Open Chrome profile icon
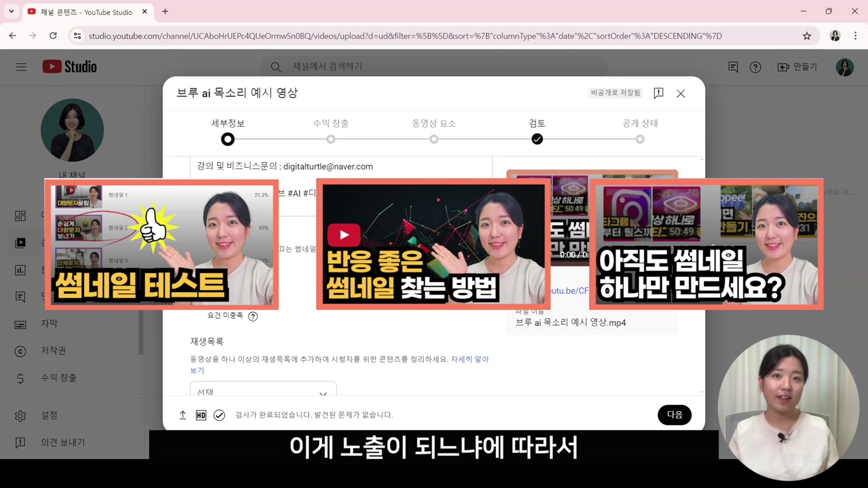 click(x=835, y=36)
